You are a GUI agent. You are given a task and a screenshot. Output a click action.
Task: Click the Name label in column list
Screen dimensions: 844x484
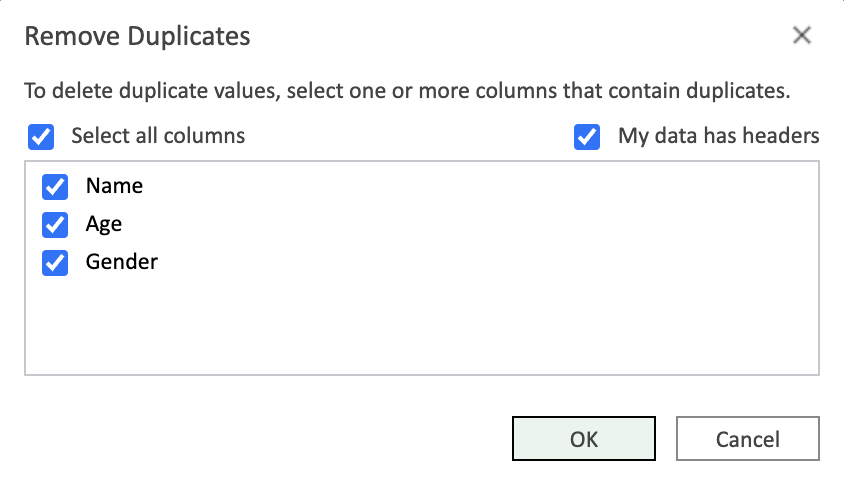tap(114, 186)
